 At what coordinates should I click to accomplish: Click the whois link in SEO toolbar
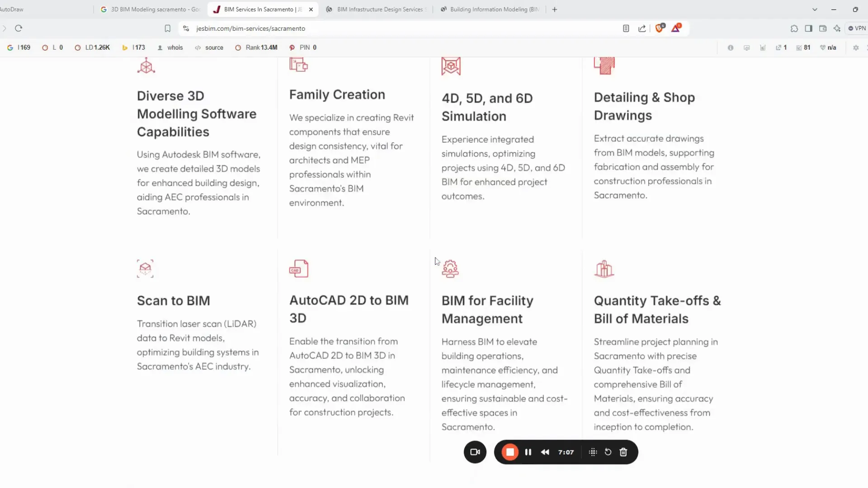point(170,47)
